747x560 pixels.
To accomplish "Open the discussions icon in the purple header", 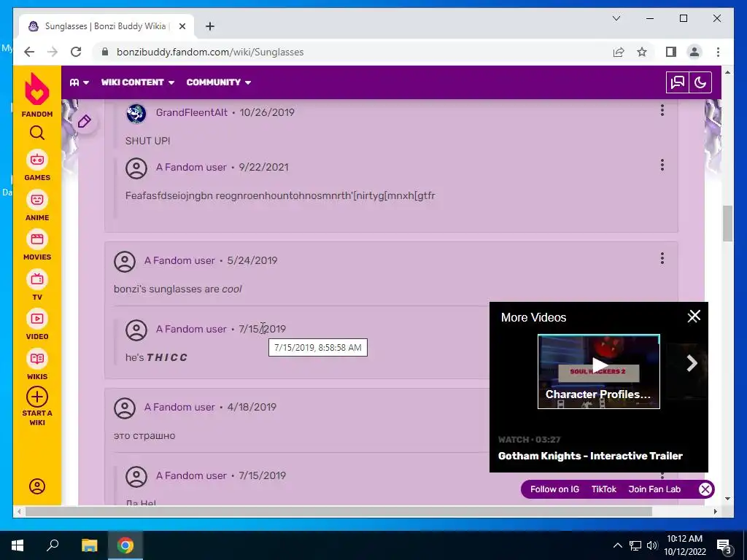I will pos(678,82).
